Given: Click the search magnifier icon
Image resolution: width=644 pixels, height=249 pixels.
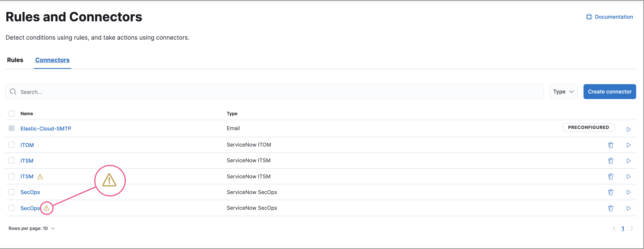Looking at the screenshot, I should click(13, 92).
